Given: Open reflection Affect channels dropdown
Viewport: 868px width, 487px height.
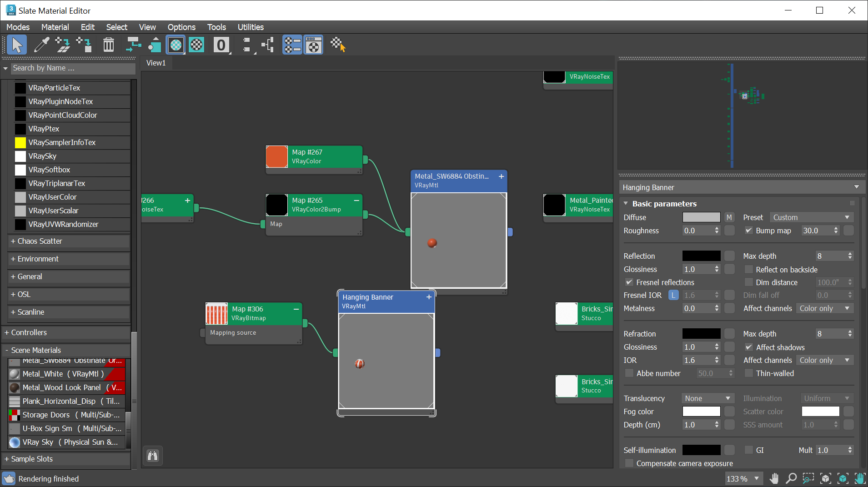Looking at the screenshot, I should coord(824,308).
